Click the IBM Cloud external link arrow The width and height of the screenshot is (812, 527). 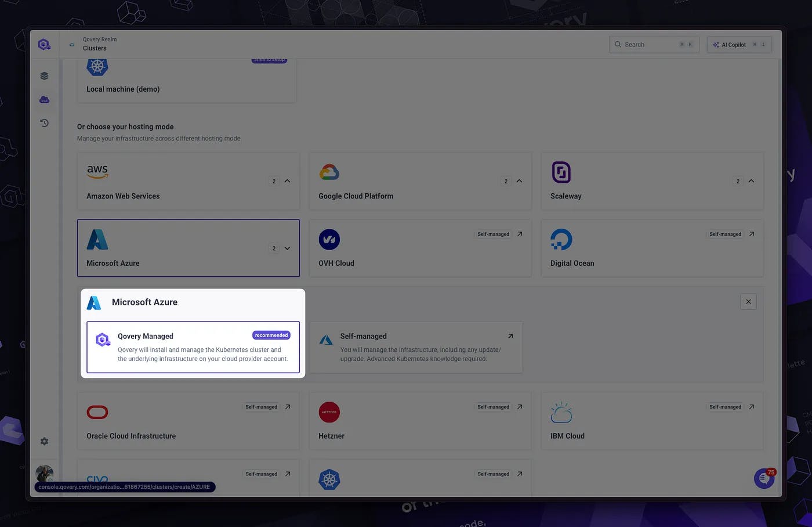tap(752, 407)
